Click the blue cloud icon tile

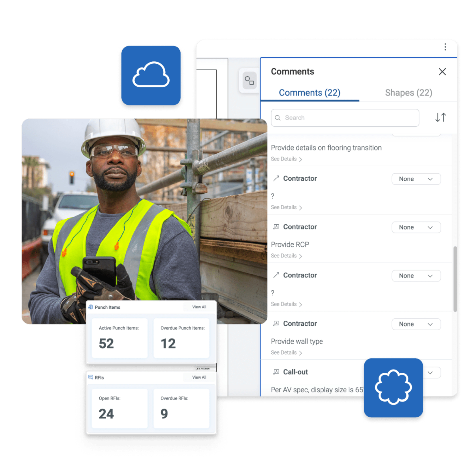point(151,75)
